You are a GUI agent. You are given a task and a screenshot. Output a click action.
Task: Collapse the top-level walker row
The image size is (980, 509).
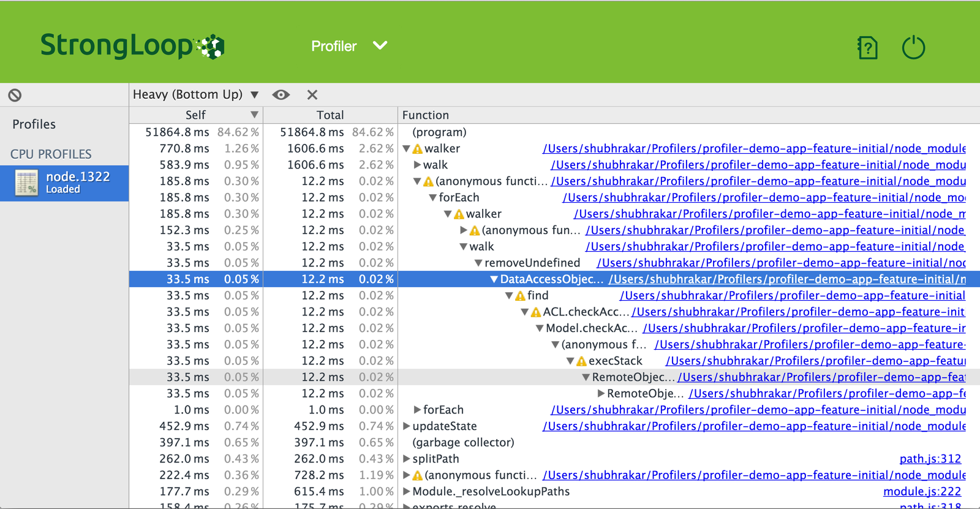coord(406,149)
